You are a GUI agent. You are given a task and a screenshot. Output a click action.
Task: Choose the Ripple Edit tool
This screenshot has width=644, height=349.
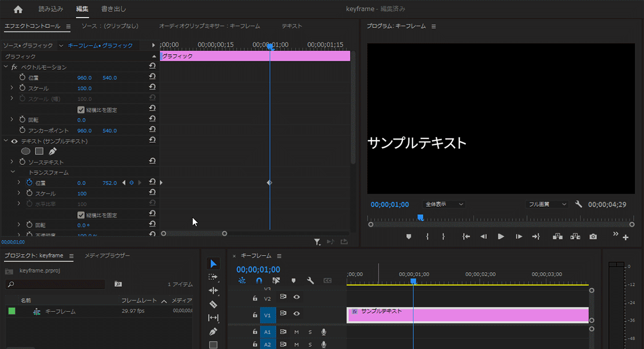(x=213, y=290)
